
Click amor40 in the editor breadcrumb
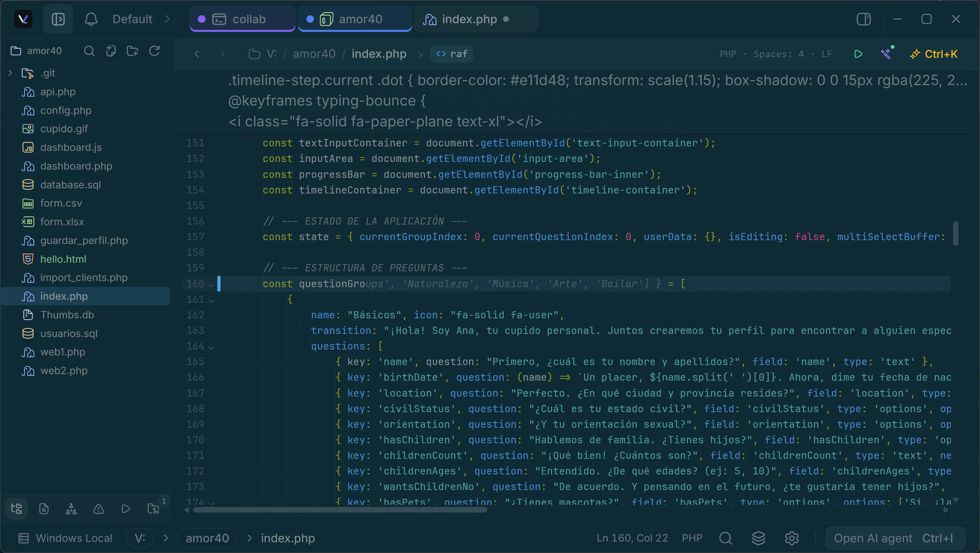pyautogui.click(x=314, y=54)
